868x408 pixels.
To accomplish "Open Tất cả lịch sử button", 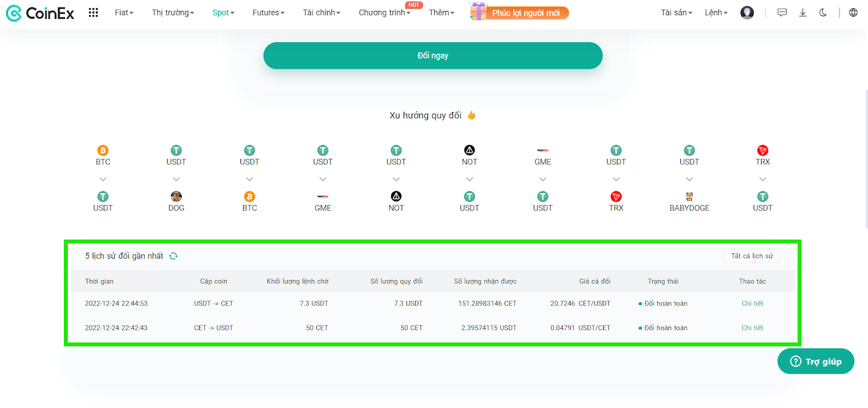I will (x=752, y=256).
